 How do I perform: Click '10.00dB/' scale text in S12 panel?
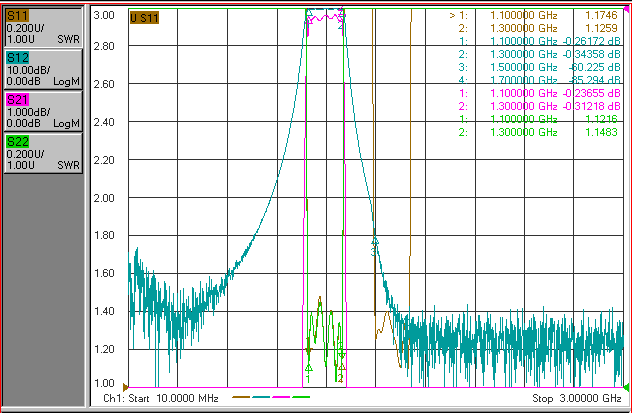coord(28,71)
